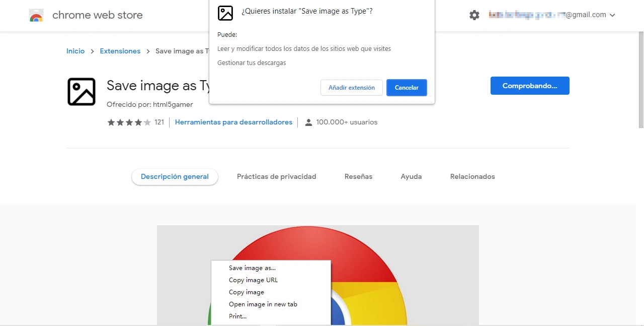This screenshot has height=326, width=644.
Task: Click the Comprobando... button
Action: (530, 86)
